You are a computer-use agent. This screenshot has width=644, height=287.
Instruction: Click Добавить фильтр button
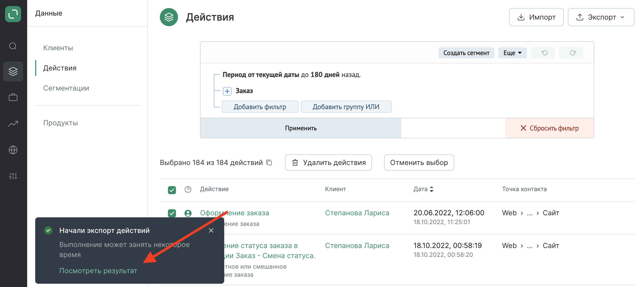click(260, 107)
